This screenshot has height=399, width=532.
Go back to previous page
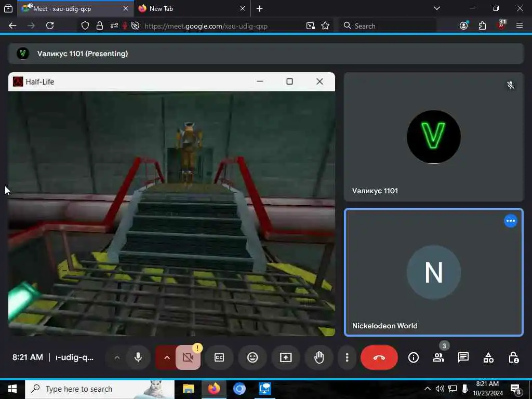12,26
